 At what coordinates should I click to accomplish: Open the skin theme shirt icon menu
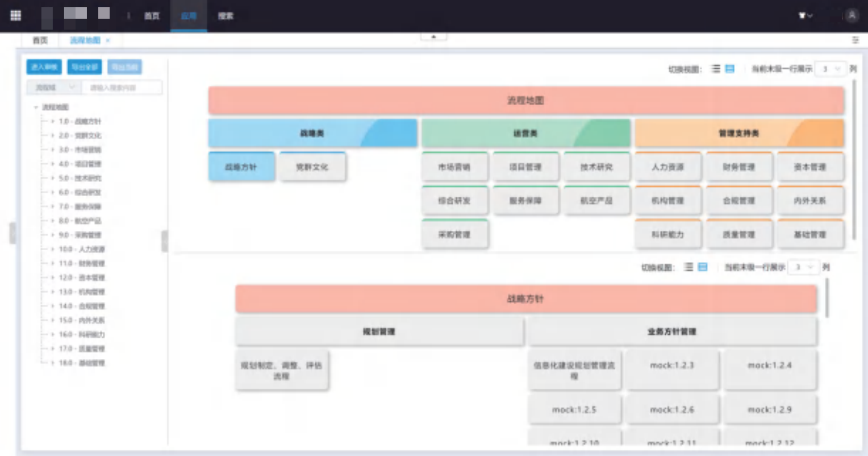pos(805,15)
